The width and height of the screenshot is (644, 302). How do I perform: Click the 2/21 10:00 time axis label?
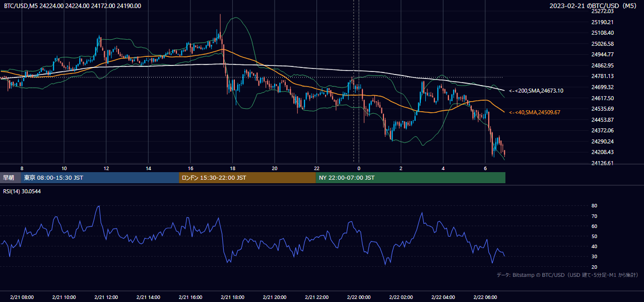(64, 297)
